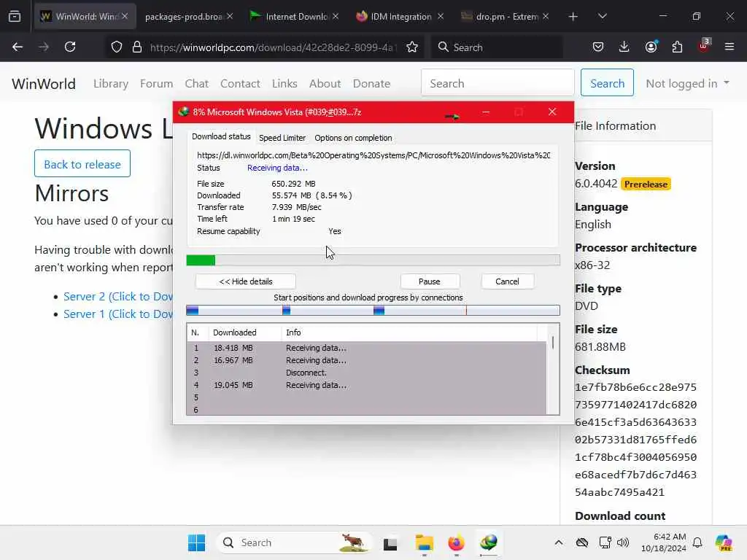The image size is (747, 560).
Task: Switch to packages-prod.broa tab
Action: coord(184,17)
